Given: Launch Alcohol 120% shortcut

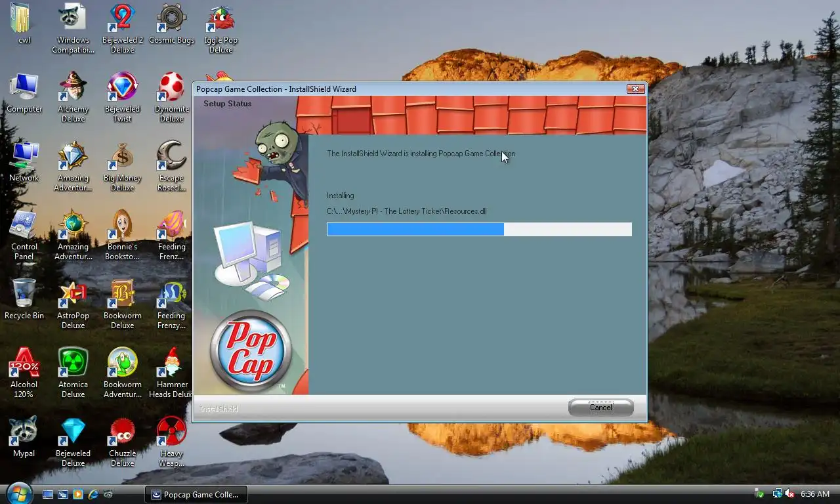Looking at the screenshot, I should coord(24,373).
